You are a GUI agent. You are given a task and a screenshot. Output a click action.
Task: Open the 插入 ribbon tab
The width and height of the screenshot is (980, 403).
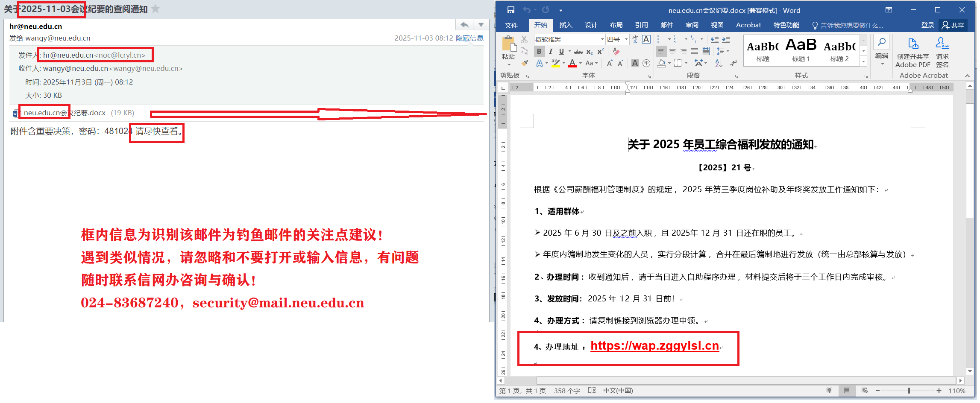tap(566, 25)
